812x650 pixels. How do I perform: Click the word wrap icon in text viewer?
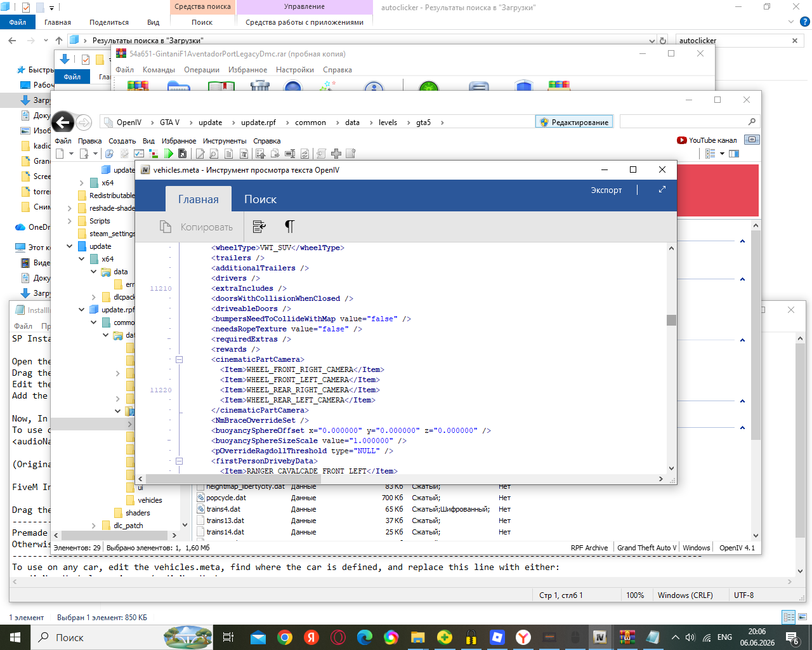click(x=259, y=227)
